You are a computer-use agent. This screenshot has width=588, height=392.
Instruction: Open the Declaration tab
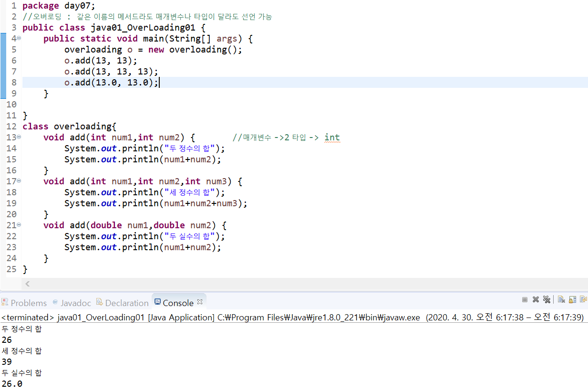coord(123,303)
